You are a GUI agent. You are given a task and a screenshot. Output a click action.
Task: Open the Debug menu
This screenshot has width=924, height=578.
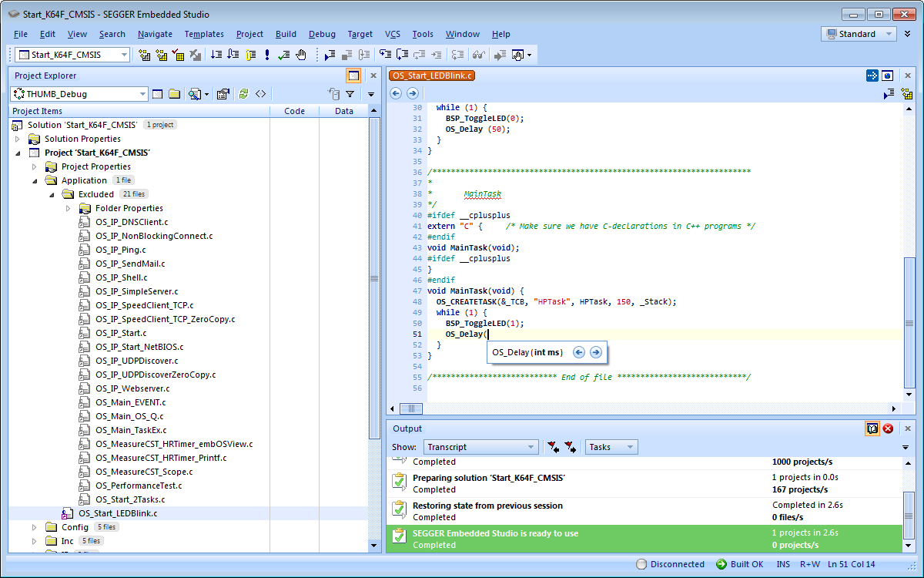pyautogui.click(x=322, y=34)
